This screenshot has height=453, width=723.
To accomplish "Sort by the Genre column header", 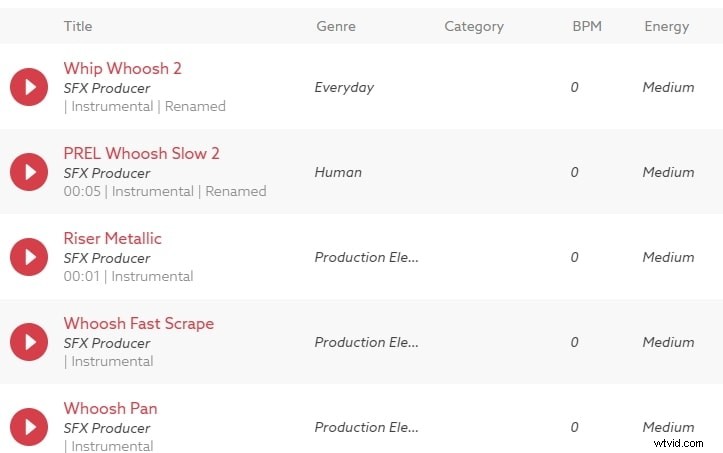I will (x=335, y=26).
